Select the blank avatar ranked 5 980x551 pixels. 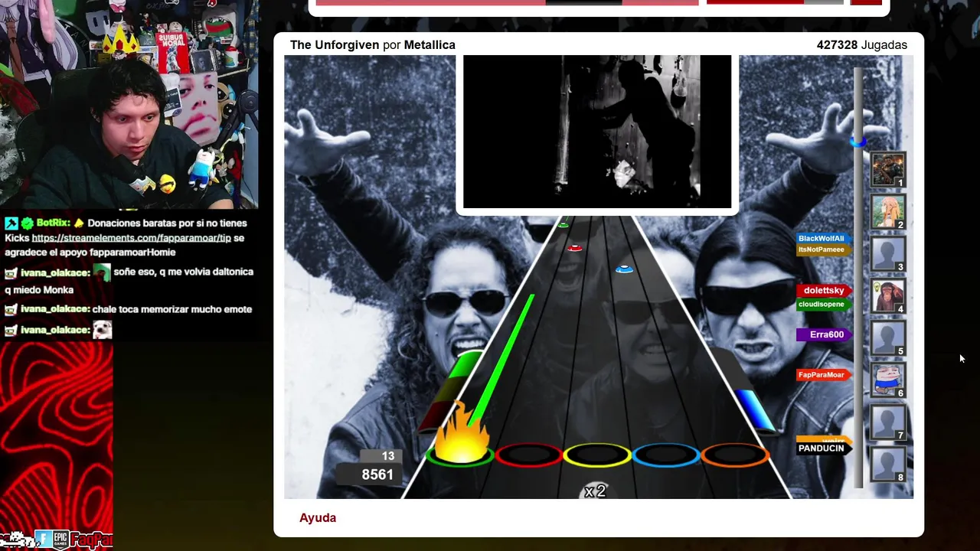coord(888,337)
